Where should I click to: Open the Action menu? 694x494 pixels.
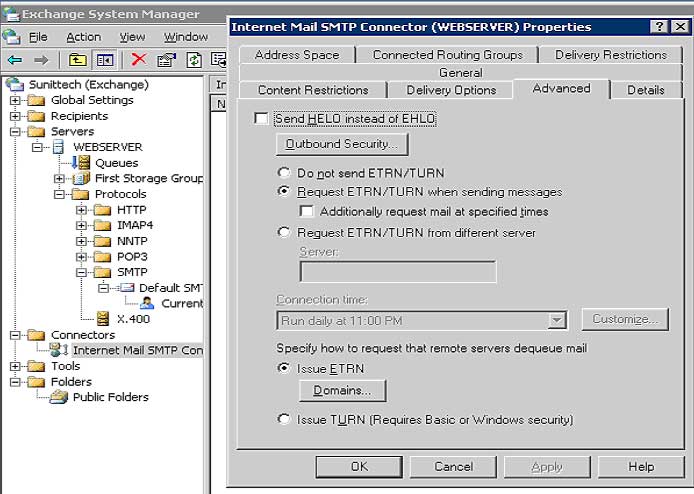[x=83, y=37]
